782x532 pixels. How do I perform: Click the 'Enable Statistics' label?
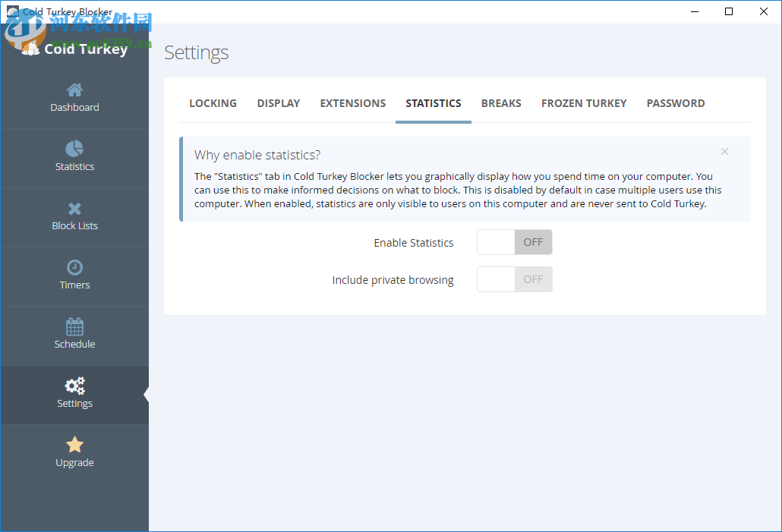tap(414, 243)
